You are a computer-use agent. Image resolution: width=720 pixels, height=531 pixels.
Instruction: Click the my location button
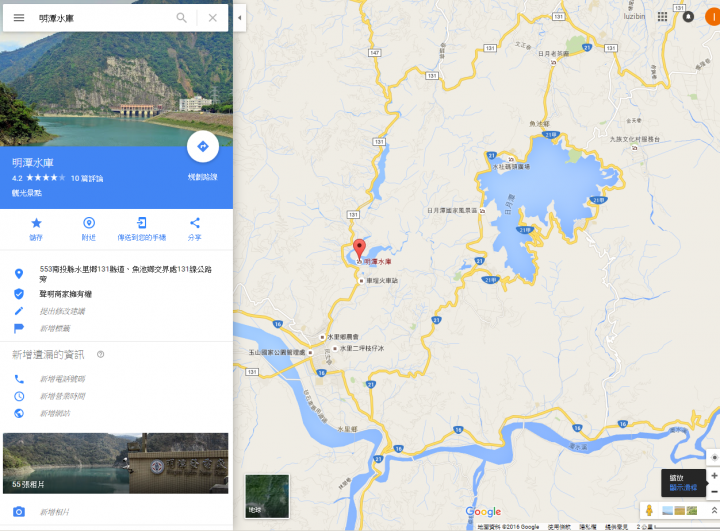tap(714, 457)
